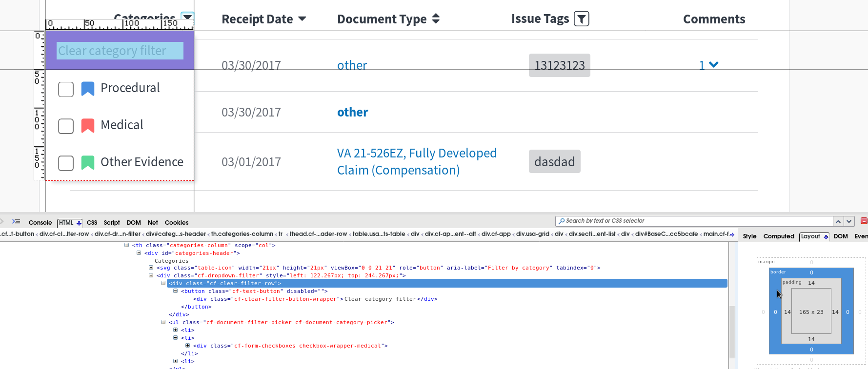Switch to the Net tab
868x369 pixels.
(x=153, y=223)
